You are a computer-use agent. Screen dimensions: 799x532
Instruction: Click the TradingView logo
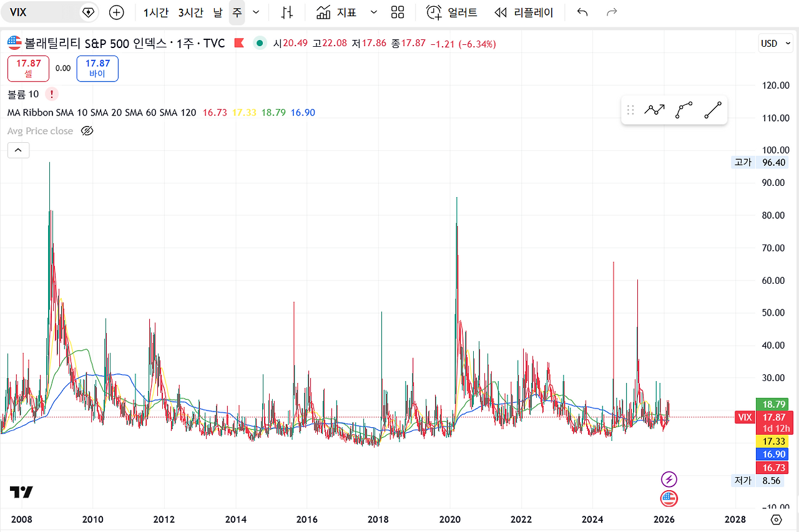pyautogui.click(x=21, y=492)
